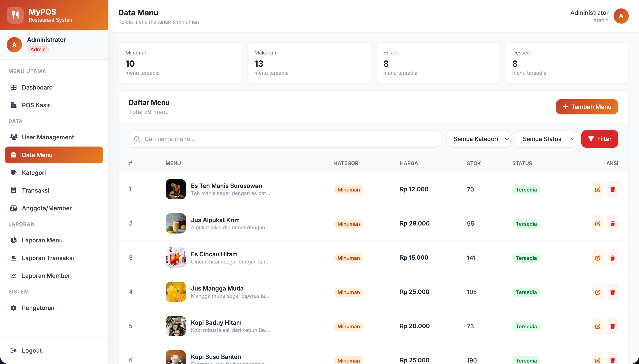Click the Anggota/Member ID card icon
Screen dimensions: 639x364
(14, 208)
